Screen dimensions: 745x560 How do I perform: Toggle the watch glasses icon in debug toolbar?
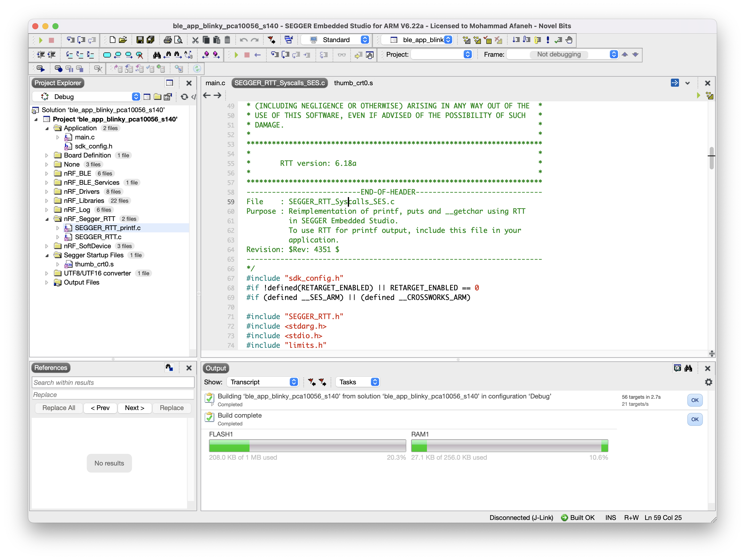coord(342,54)
